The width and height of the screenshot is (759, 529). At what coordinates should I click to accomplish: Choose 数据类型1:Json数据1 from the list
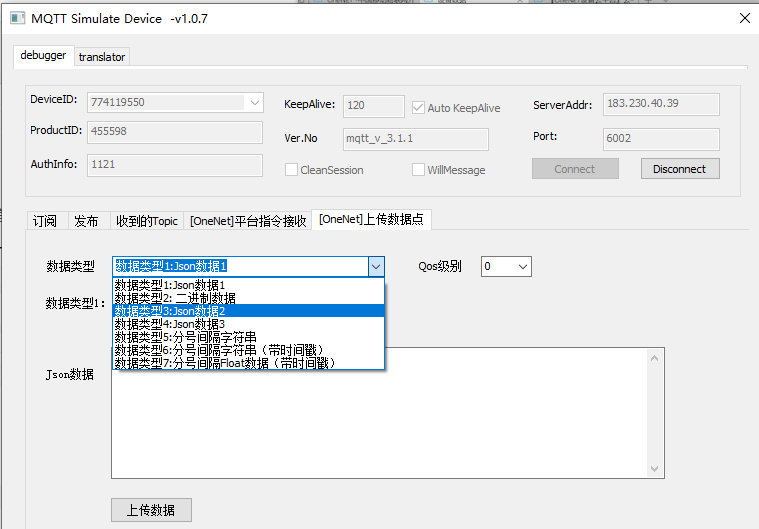248,285
